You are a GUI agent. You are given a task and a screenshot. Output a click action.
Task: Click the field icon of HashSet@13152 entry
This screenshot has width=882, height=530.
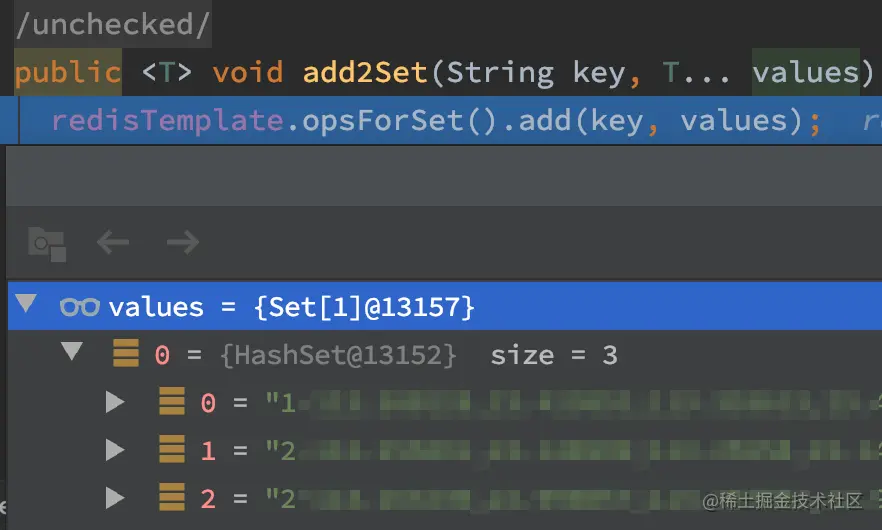click(126, 353)
